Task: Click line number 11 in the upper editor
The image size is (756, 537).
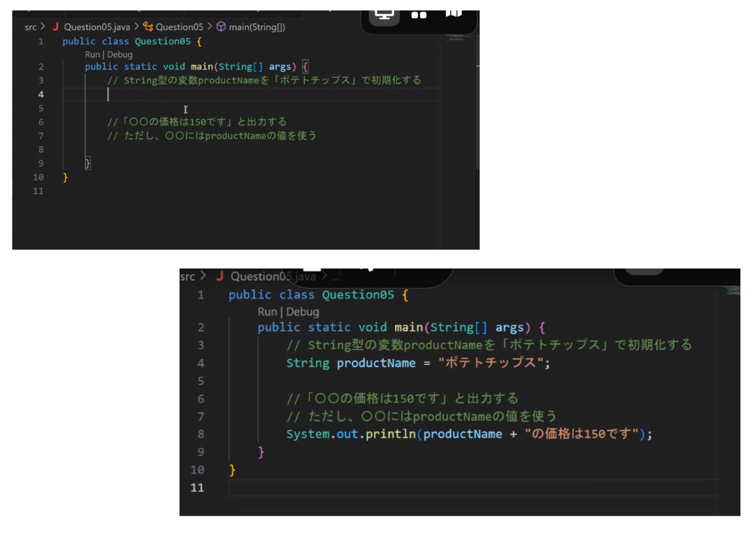Action: pyautogui.click(x=38, y=191)
